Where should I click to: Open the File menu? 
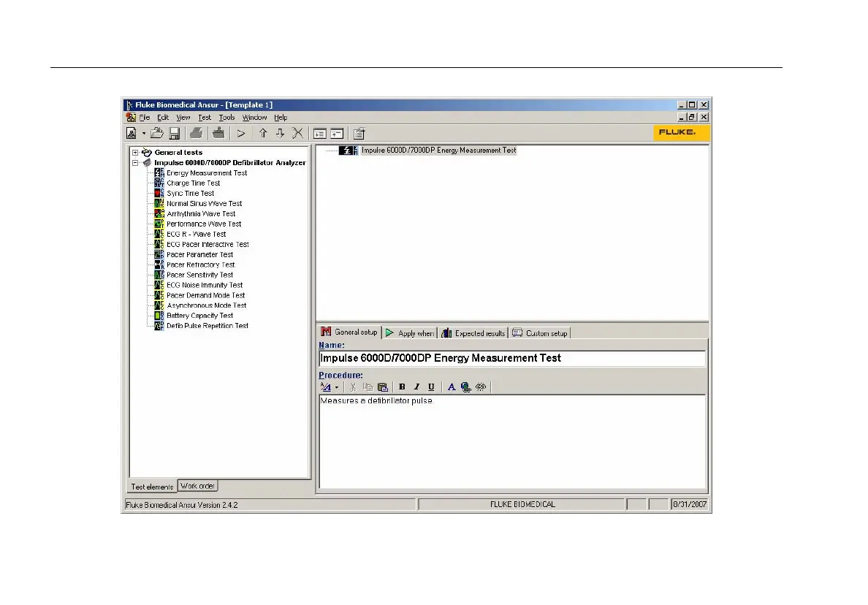pyautogui.click(x=145, y=118)
